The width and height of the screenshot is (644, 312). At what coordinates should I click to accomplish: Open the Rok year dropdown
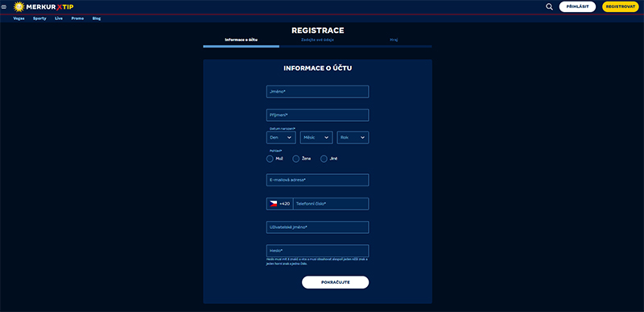[353, 138]
